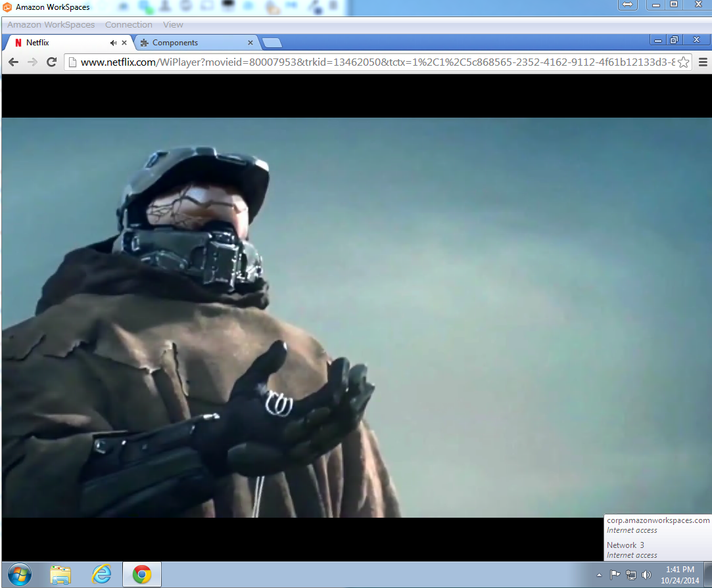
Task: Click corp.amazonworkspaces.com network entry
Action: pos(658,525)
